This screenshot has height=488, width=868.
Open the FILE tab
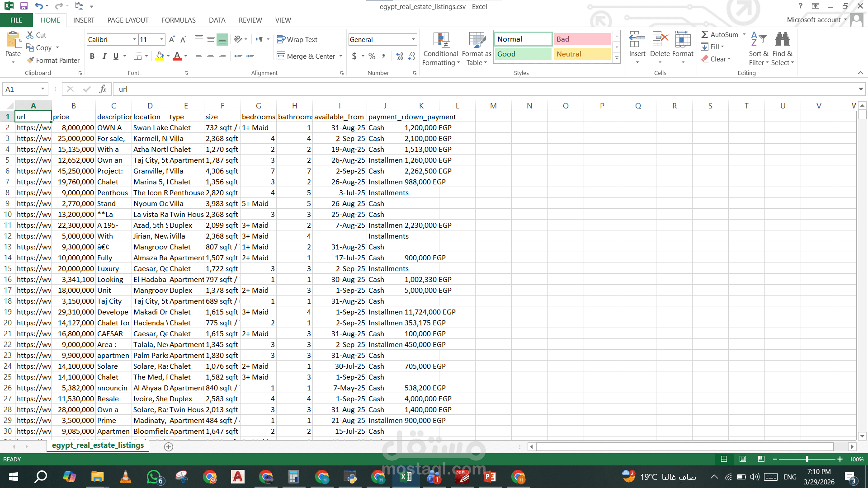point(16,20)
